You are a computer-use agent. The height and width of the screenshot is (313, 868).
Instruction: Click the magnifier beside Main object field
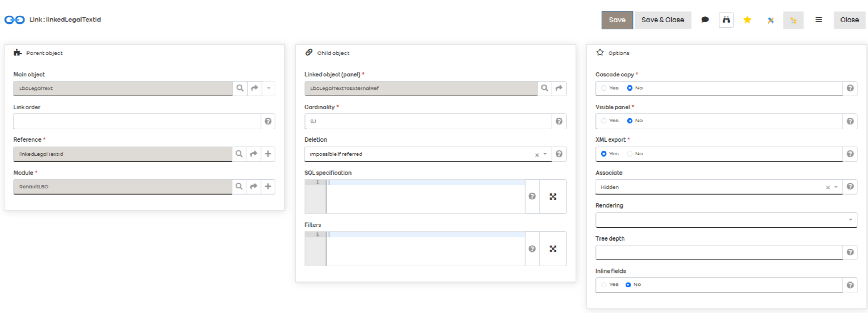(240, 88)
